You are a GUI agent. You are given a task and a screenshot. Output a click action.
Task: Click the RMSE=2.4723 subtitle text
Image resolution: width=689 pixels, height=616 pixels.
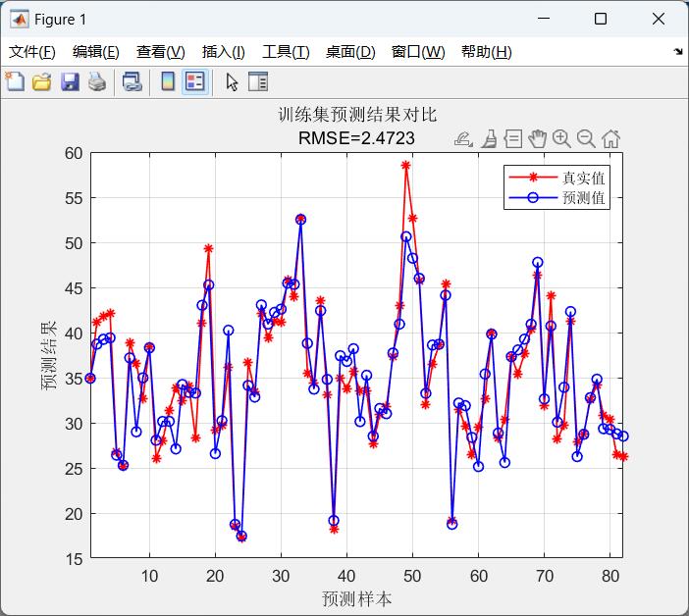click(356, 138)
